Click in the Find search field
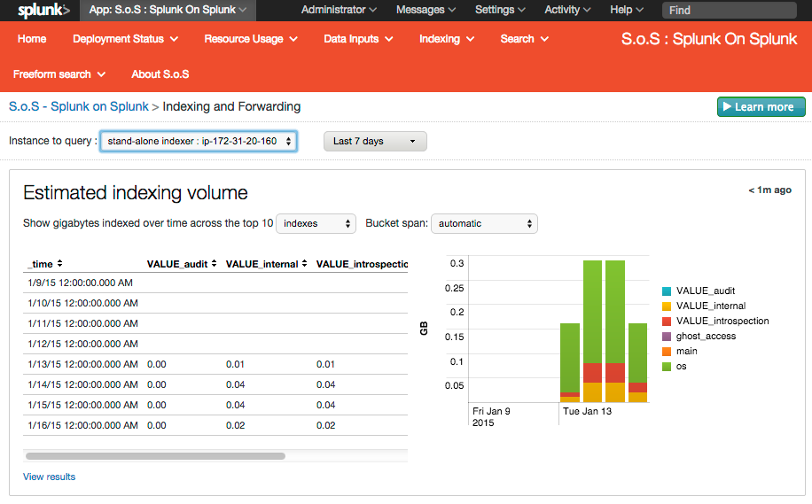The width and height of the screenshot is (812, 504). [731, 11]
